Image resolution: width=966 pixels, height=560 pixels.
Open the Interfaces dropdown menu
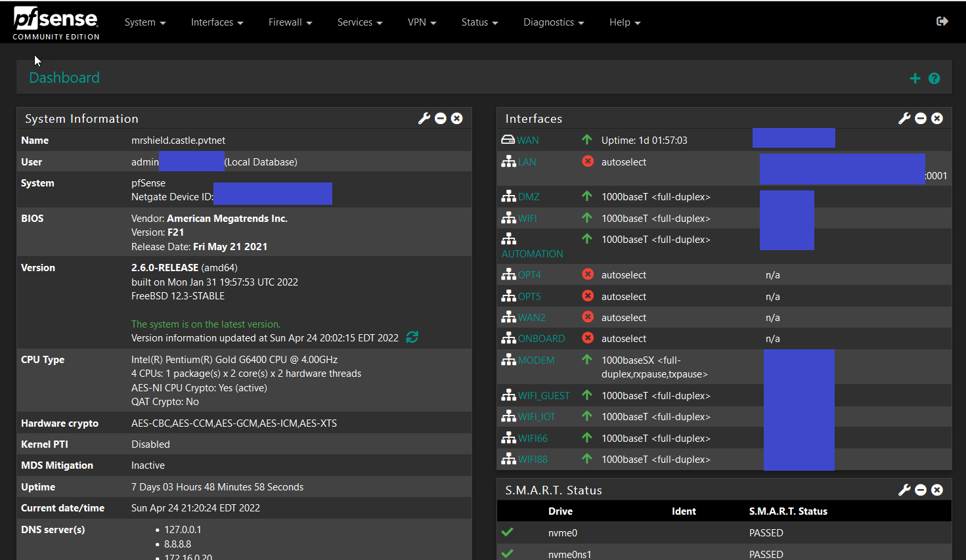click(x=217, y=22)
